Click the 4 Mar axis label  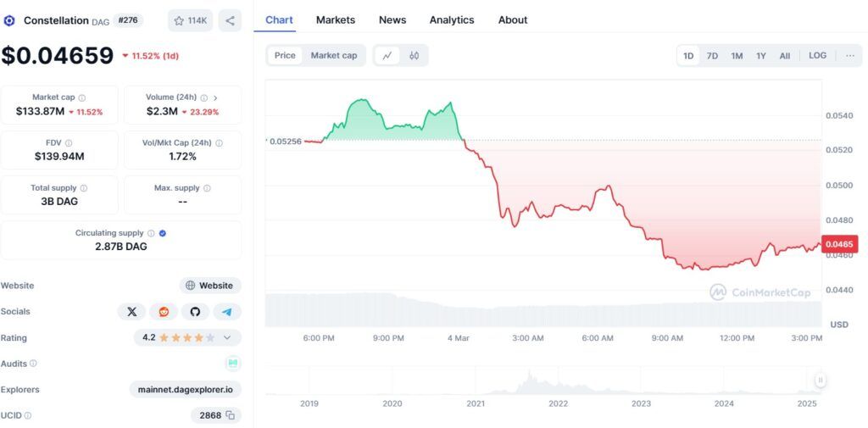(458, 338)
